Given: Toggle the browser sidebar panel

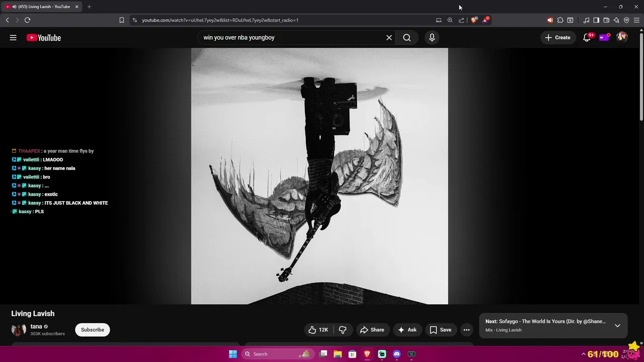Looking at the screenshot, I should [x=596, y=20].
